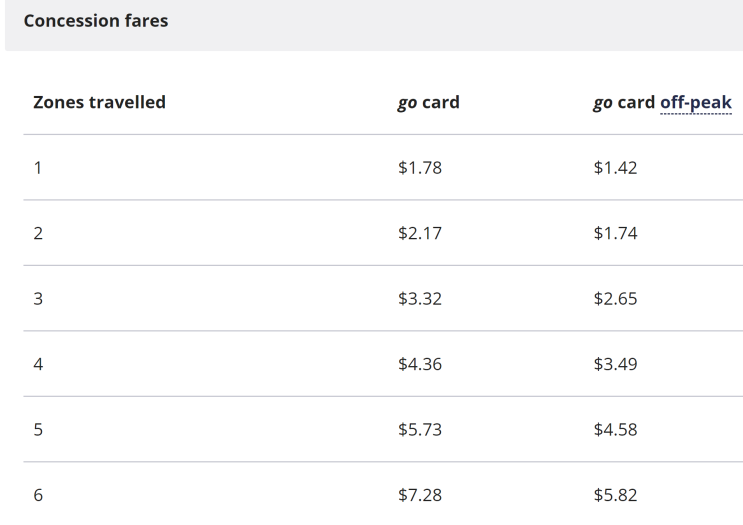Viewport: 743px width, 525px height.
Task: Select the Concession fares section heading
Action: pyautogui.click(x=95, y=21)
